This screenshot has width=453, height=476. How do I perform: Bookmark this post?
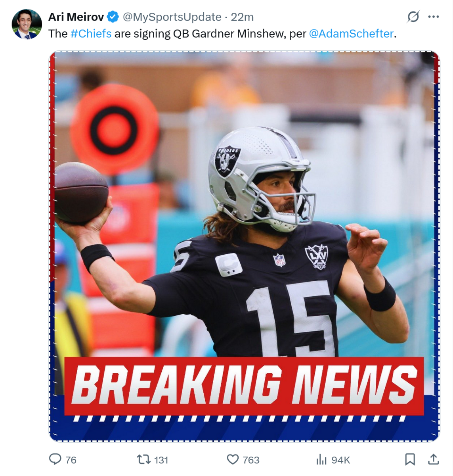(x=410, y=459)
